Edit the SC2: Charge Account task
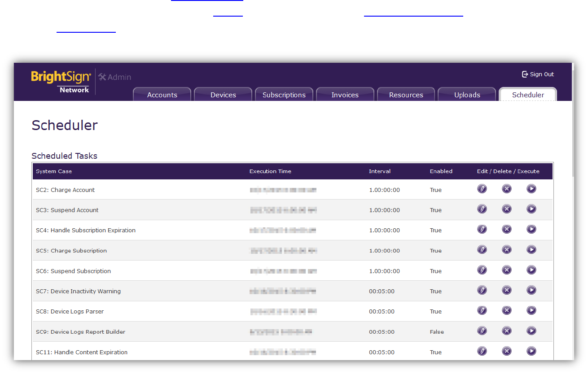 [482, 189]
